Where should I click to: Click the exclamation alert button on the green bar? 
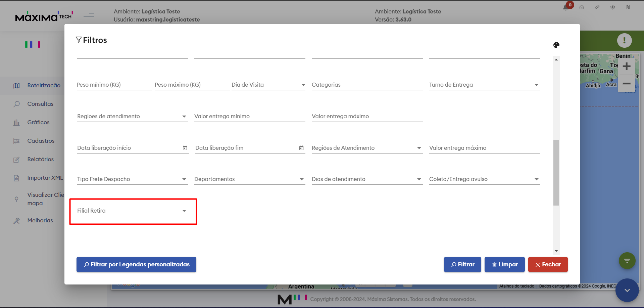tap(624, 41)
